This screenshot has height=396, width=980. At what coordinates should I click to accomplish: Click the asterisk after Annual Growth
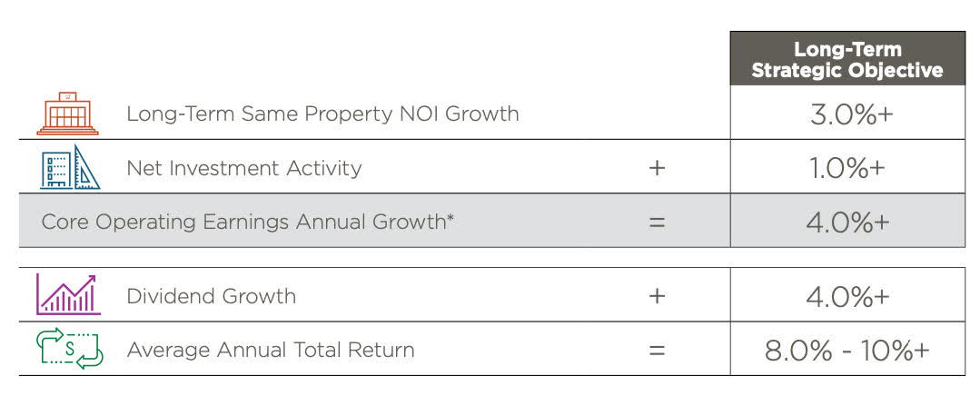click(450, 218)
